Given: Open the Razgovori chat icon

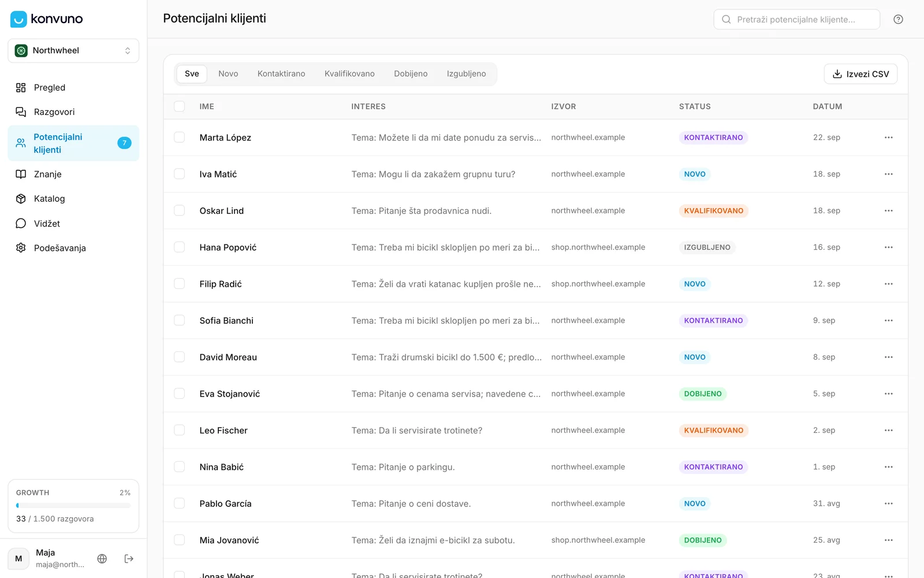Looking at the screenshot, I should tap(21, 112).
